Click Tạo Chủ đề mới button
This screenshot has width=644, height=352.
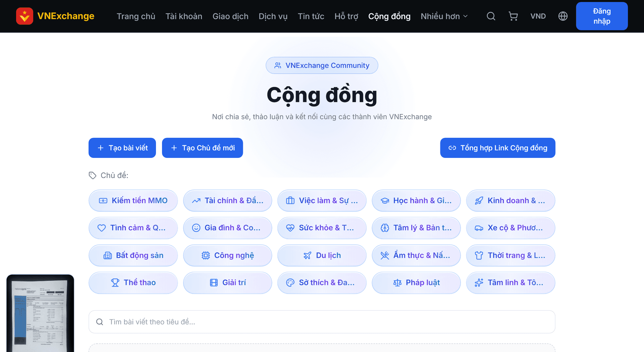pos(202,148)
